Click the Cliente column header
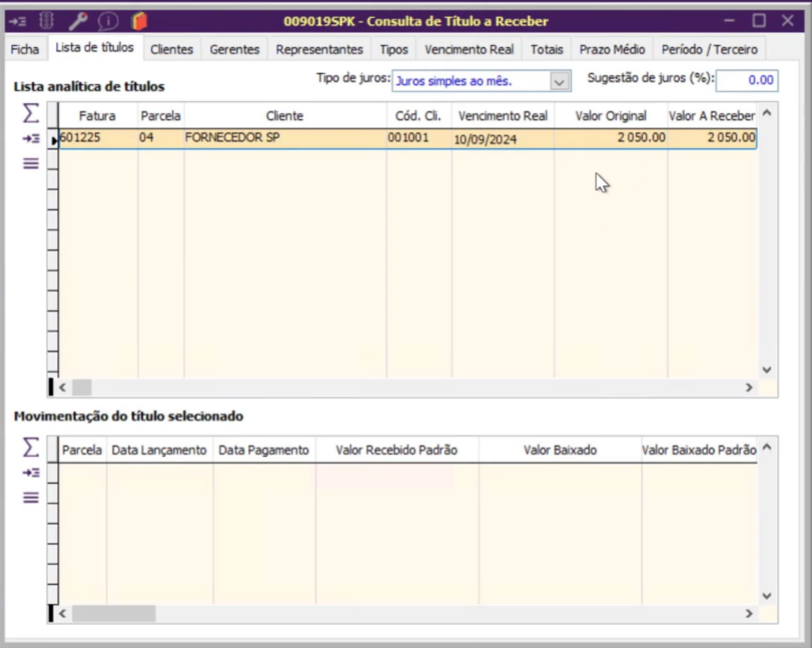812x648 pixels. [285, 116]
